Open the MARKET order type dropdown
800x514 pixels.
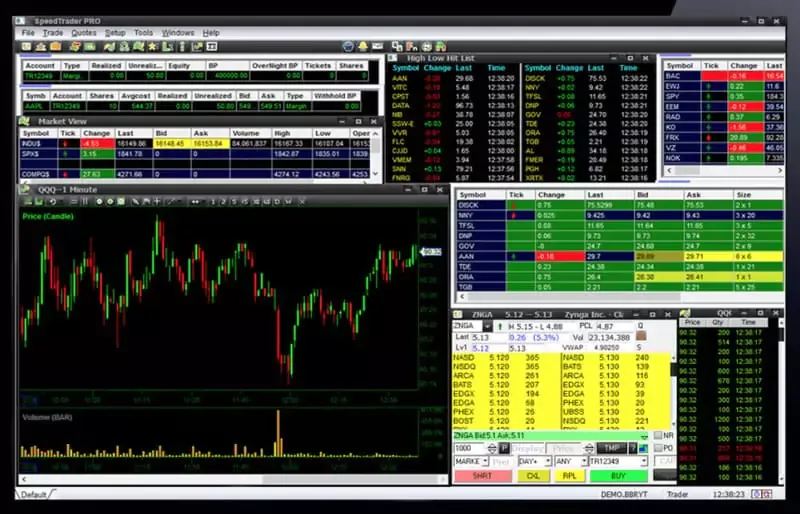(485, 461)
